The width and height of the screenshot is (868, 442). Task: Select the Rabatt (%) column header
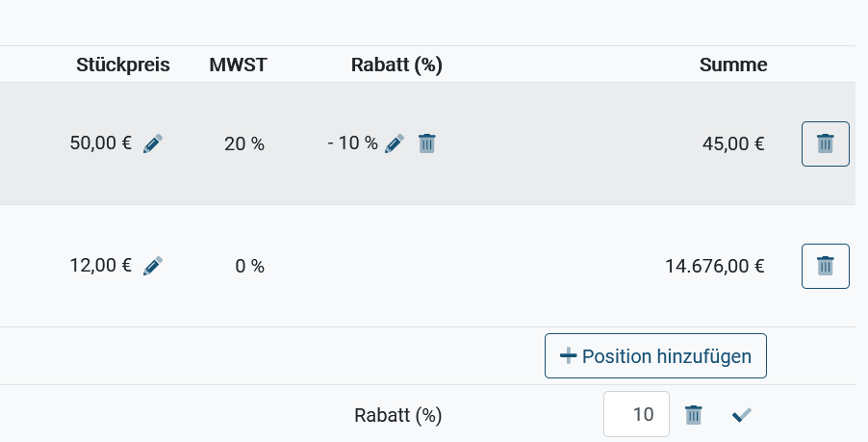[396, 65]
